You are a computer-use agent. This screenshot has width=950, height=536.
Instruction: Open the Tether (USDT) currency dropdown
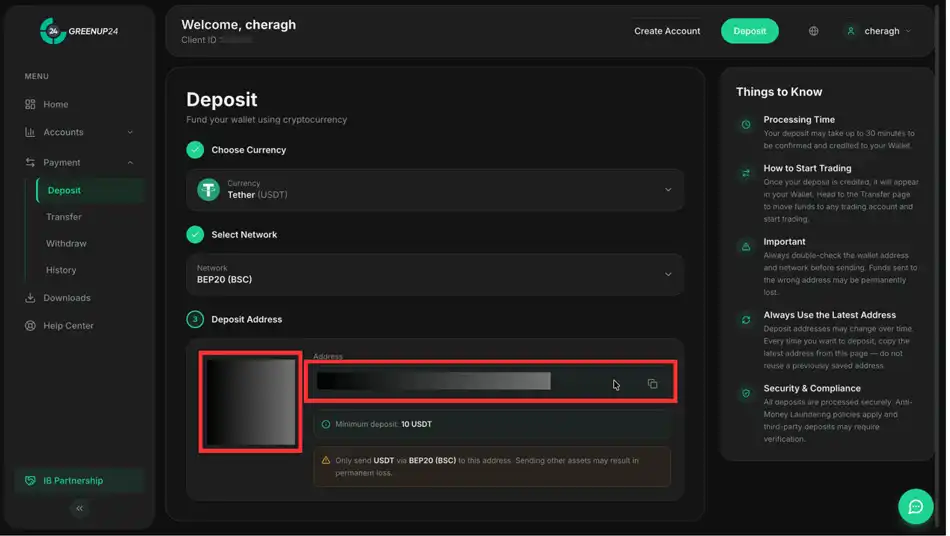coord(435,190)
